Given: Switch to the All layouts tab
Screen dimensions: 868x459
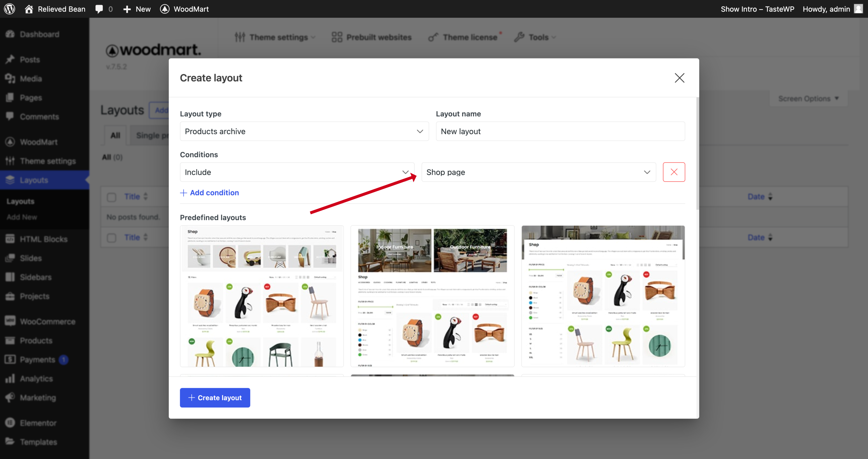Looking at the screenshot, I should pos(115,135).
